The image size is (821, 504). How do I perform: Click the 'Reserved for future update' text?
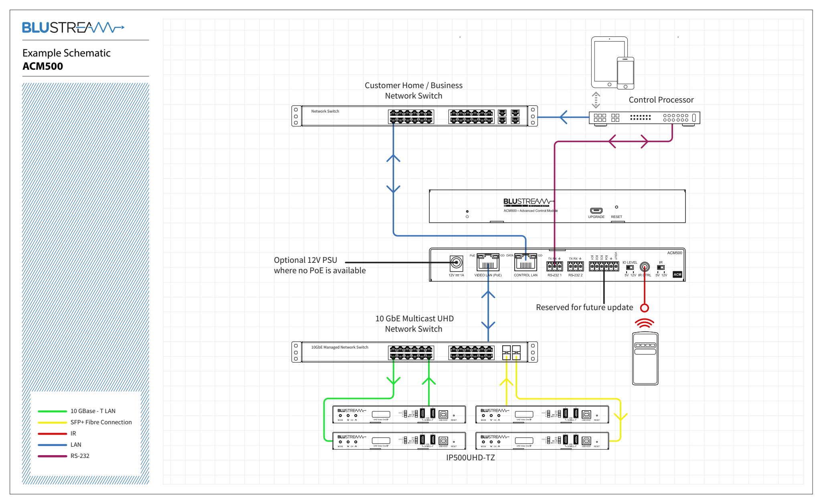tap(584, 307)
